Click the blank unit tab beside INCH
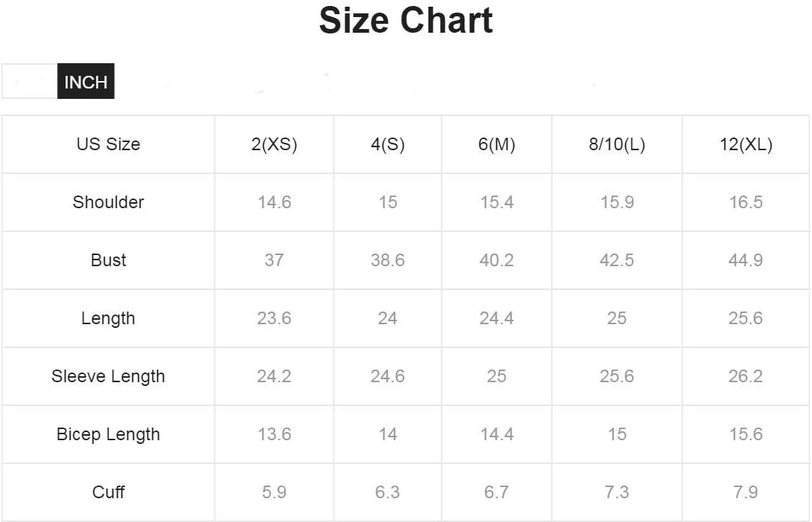812x522 pixels. 30,81
